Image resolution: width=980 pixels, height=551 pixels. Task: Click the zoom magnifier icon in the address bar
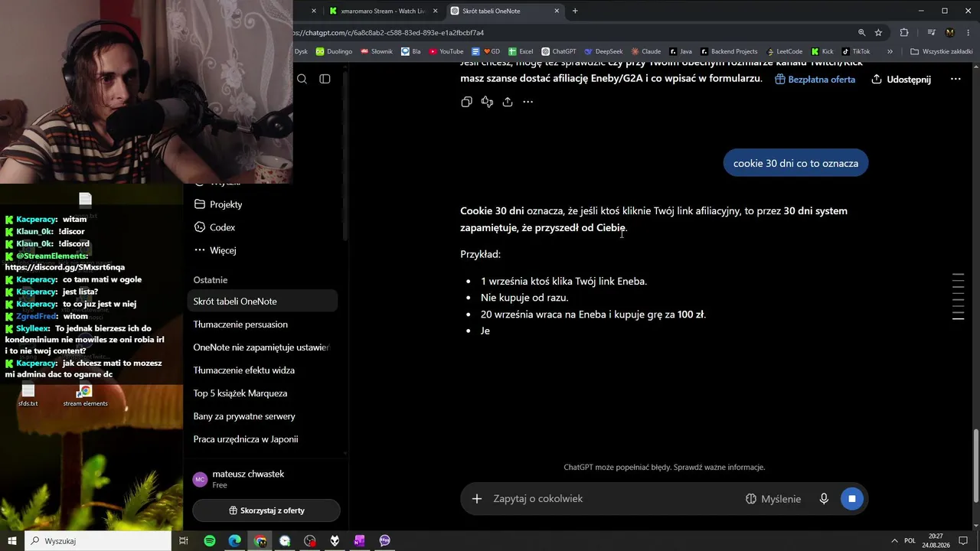pos(861,33)
